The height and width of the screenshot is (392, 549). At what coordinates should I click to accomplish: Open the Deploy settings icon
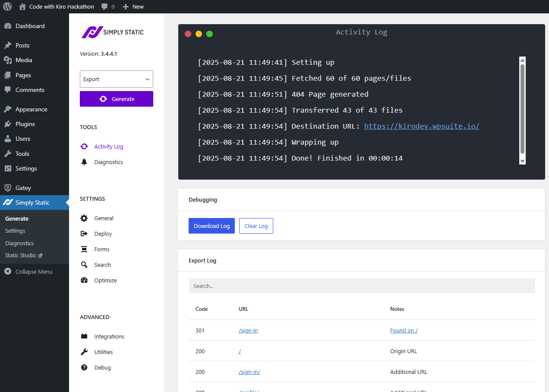pos(84,234)
